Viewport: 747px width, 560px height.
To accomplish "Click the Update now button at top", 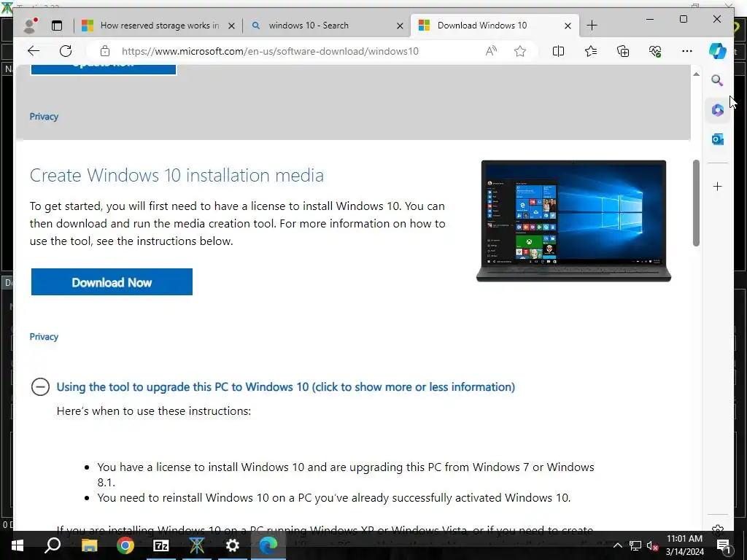I will pyautogui.click(x=104, y=69).
